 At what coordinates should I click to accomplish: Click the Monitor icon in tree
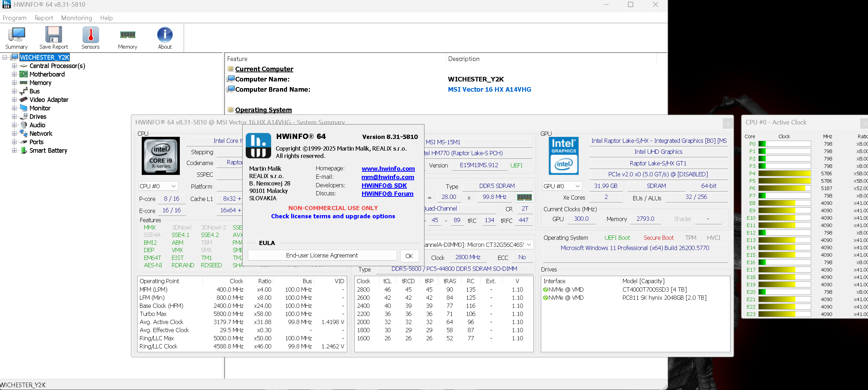24,108
